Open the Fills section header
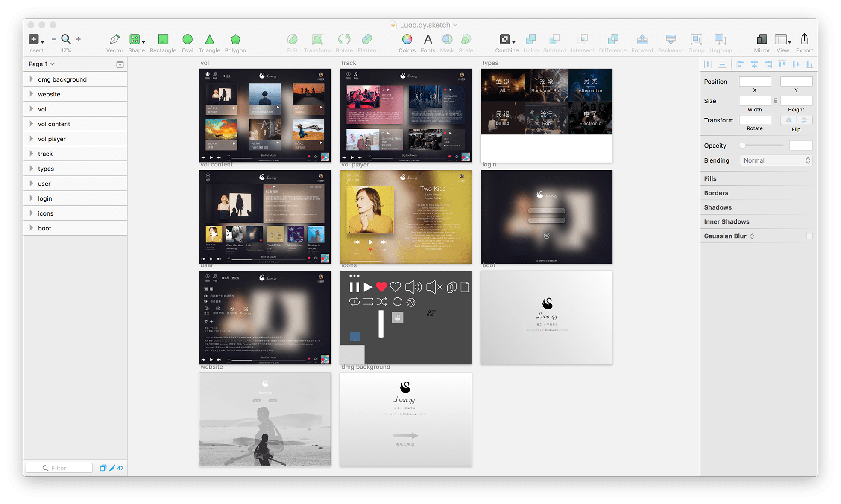841x504 pixels. point(710,179)
